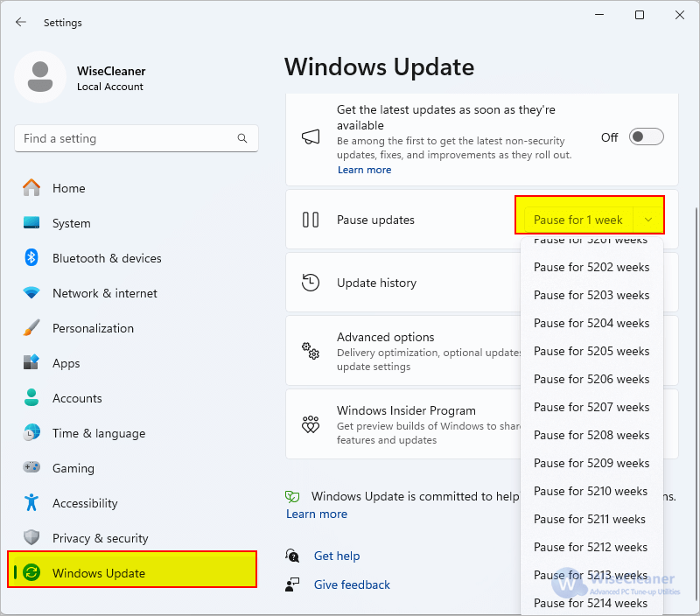
Task: Click the Give feedback person icon
Action: 292,584
